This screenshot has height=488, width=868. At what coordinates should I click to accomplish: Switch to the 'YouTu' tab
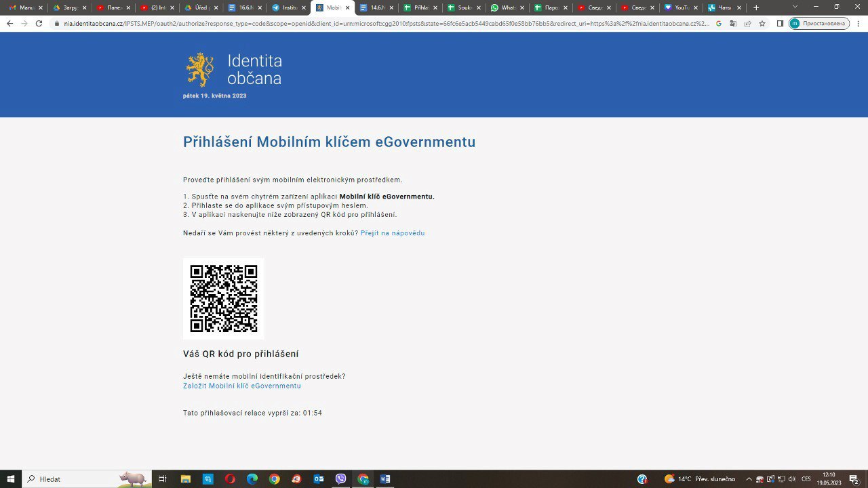pyautogui.click(x=682, y=7)
